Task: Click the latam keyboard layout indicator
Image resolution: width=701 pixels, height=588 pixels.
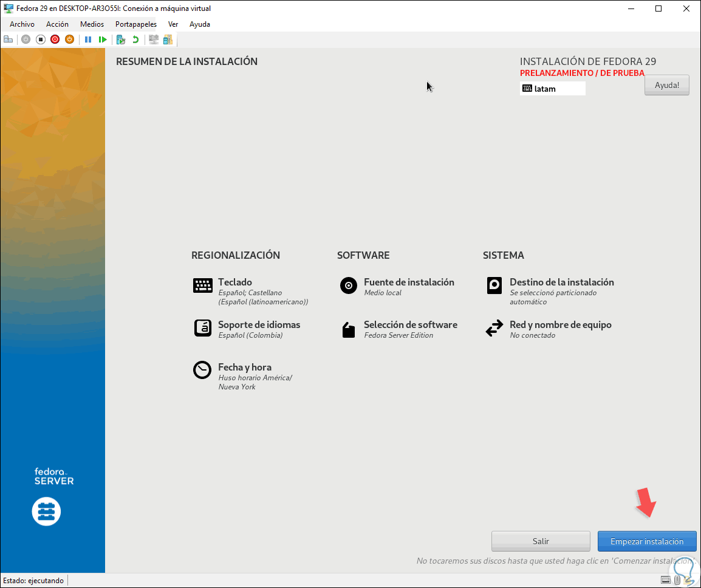Action: pos(553,89)
